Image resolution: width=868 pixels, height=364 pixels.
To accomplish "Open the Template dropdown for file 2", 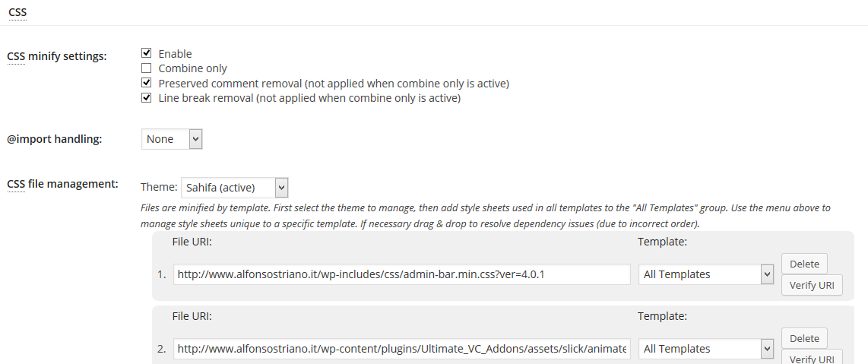I will point(706,349).
